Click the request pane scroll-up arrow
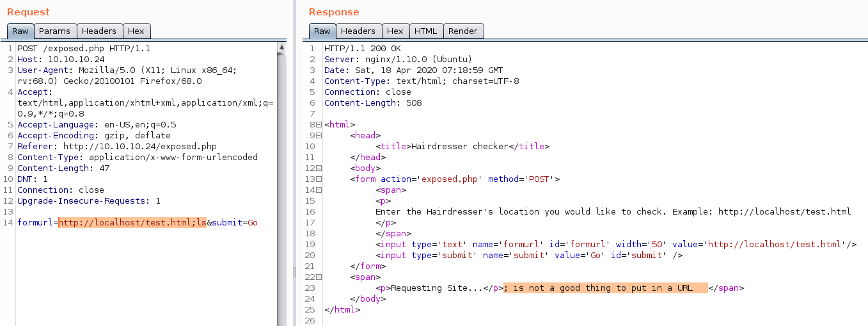The height and width of the screenshot is (326, 868). click(281, 47)
